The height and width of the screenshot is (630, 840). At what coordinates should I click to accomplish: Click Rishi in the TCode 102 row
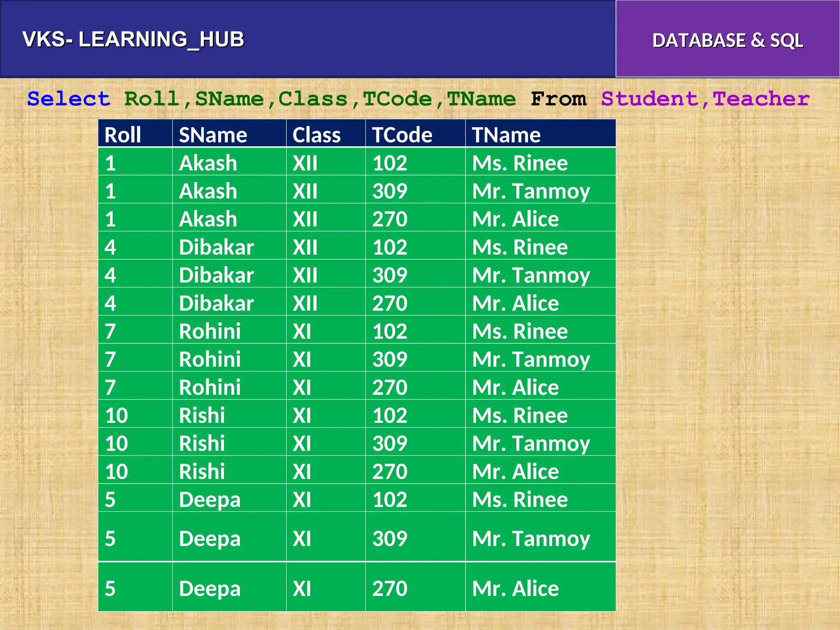tap(202, 415)
